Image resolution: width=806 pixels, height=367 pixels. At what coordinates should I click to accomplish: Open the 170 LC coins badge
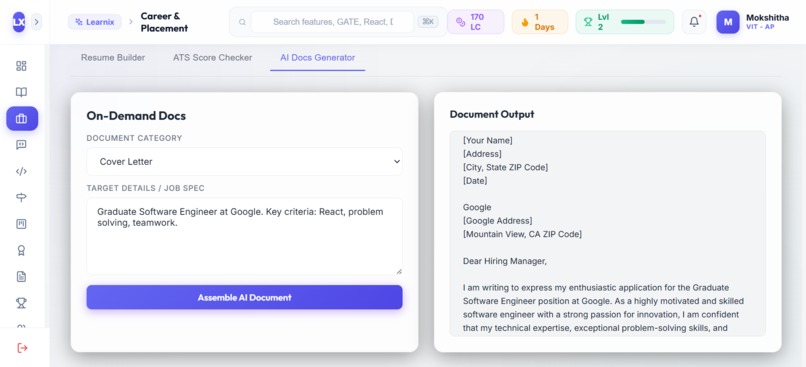[475, 22]
